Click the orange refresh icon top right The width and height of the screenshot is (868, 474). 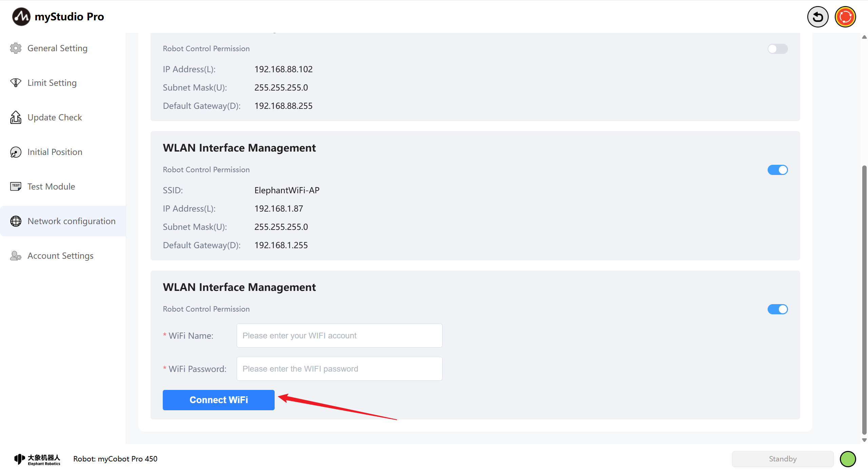[x=845, y=17]
